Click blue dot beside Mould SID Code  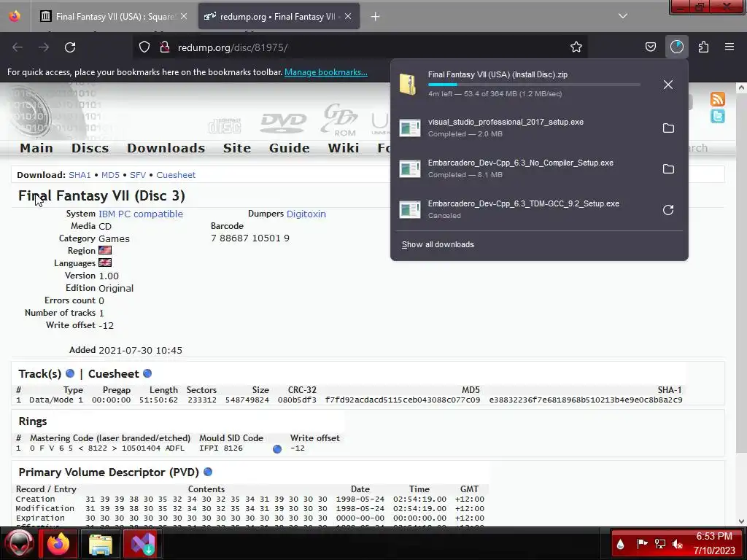(276, 449)
